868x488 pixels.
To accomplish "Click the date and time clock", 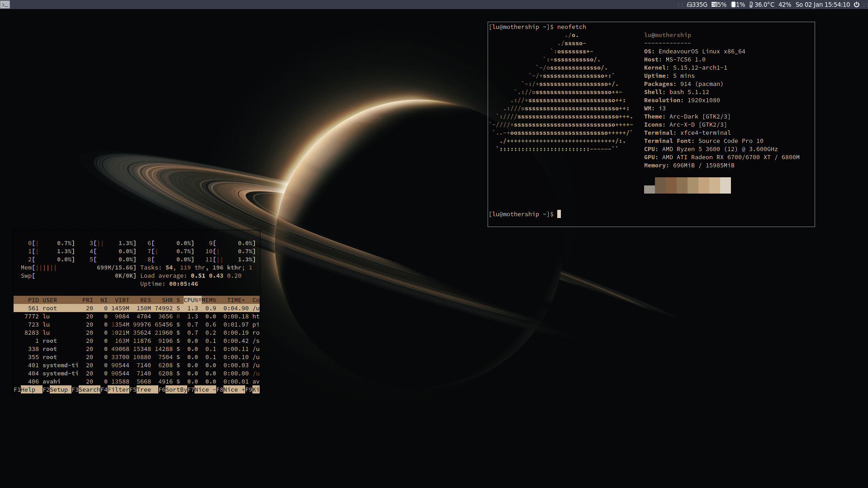I will pos(822,5).
